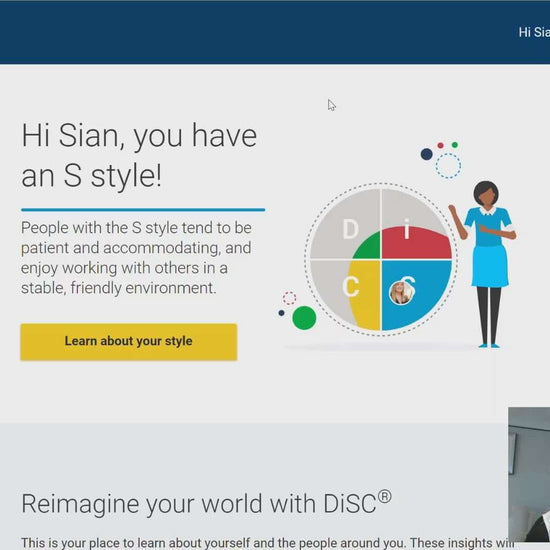Click the D quadrant of the DiSC circle

[x=346, y=224]
